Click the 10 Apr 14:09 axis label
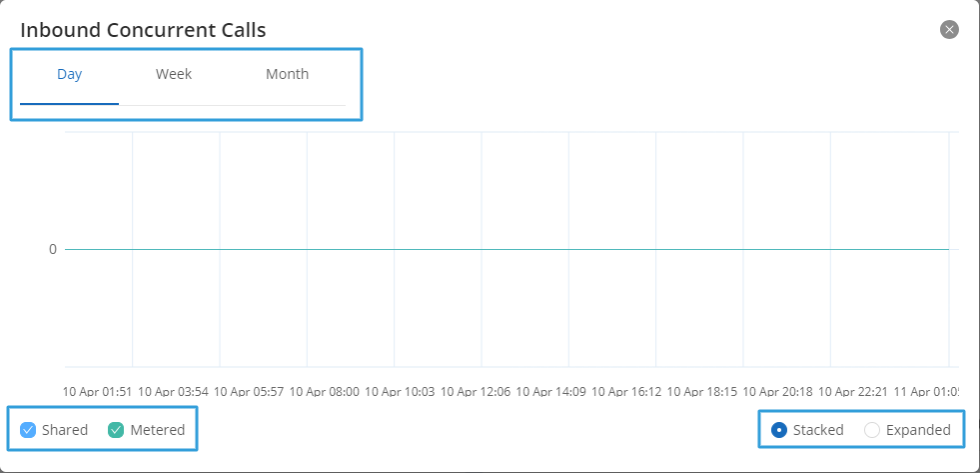Image resolution: width=980 pixels, height=473 pixels. (x=551, y=392)
